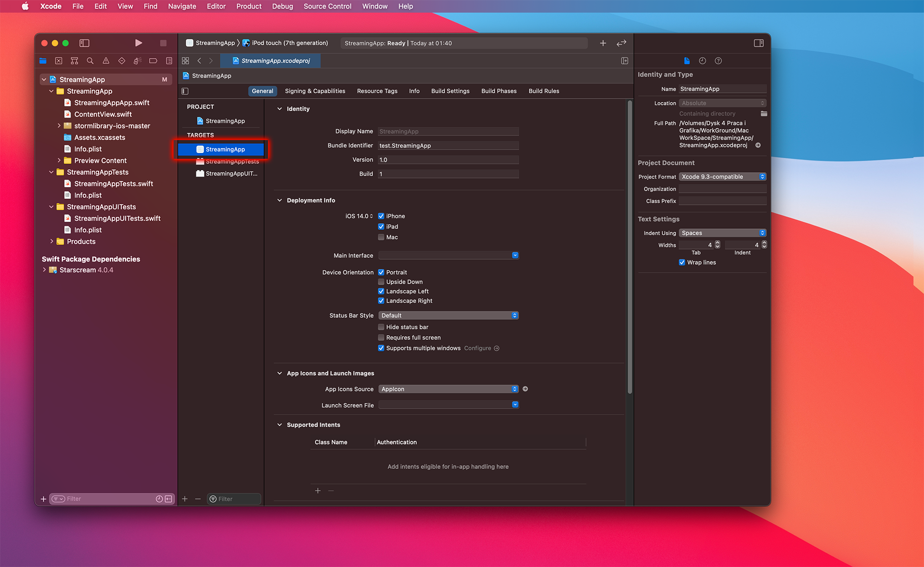Click the stop button in toolbar
The image size is (924, 567).
point(163,43)
